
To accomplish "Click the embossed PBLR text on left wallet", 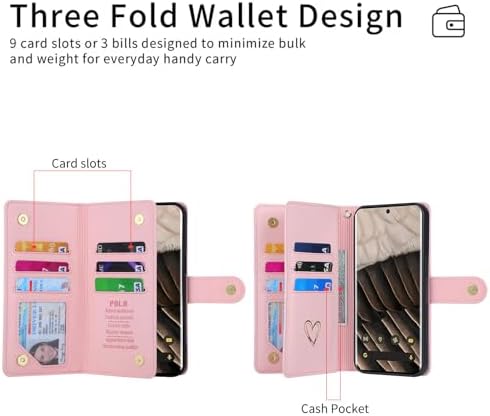I will tap(118, 304).
